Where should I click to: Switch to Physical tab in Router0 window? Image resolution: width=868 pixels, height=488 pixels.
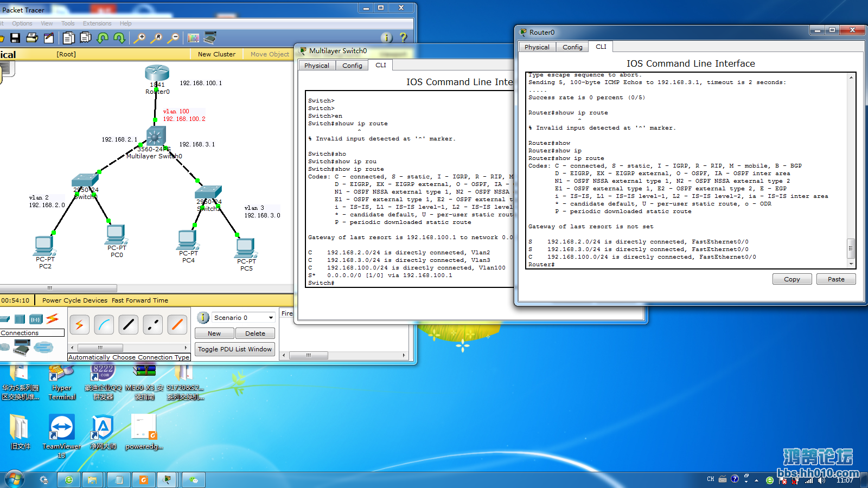coord(537,47)
